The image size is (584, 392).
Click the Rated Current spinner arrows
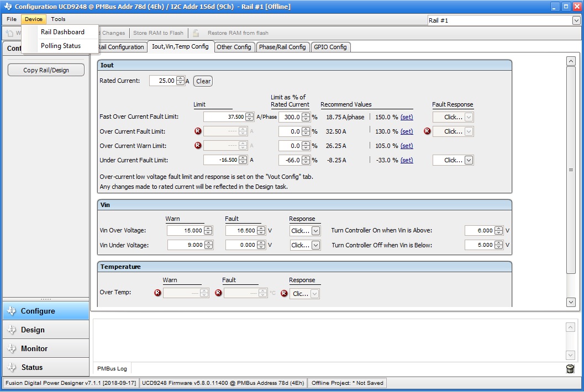(180, 81)
